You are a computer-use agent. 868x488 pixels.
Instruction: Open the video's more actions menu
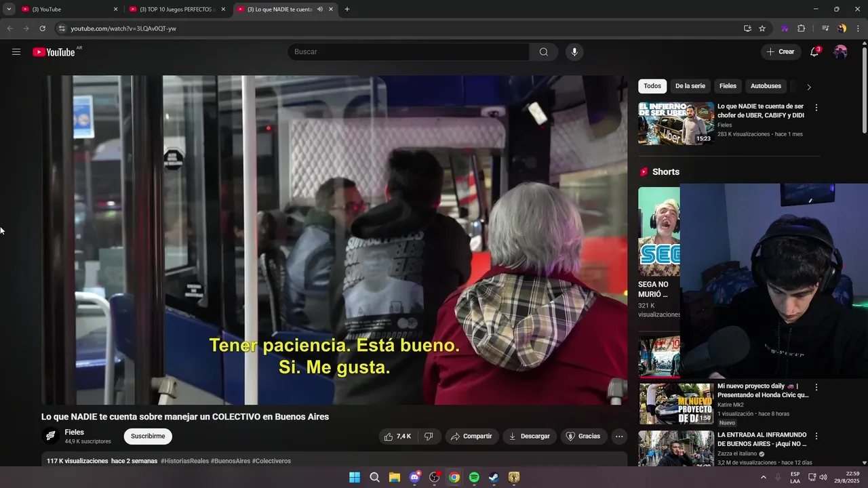619,436
